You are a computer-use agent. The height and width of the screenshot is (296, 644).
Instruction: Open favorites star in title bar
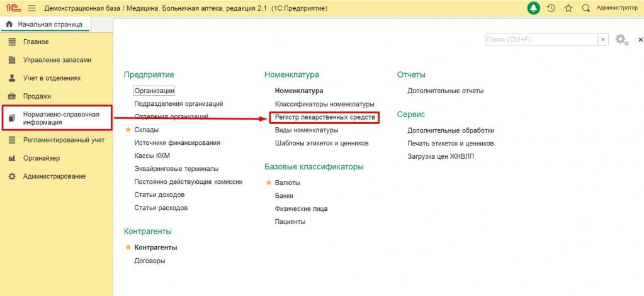coord(568,8)
